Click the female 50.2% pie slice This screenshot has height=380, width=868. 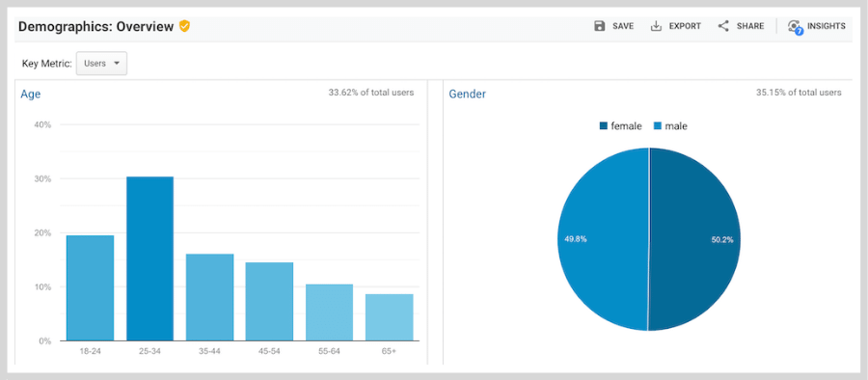click(694, 239)
